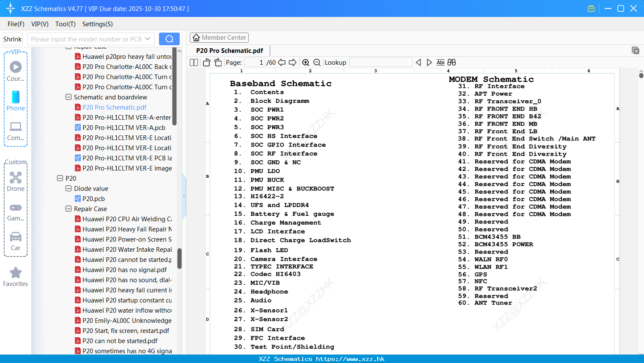Open the Car category

(16, 242)
